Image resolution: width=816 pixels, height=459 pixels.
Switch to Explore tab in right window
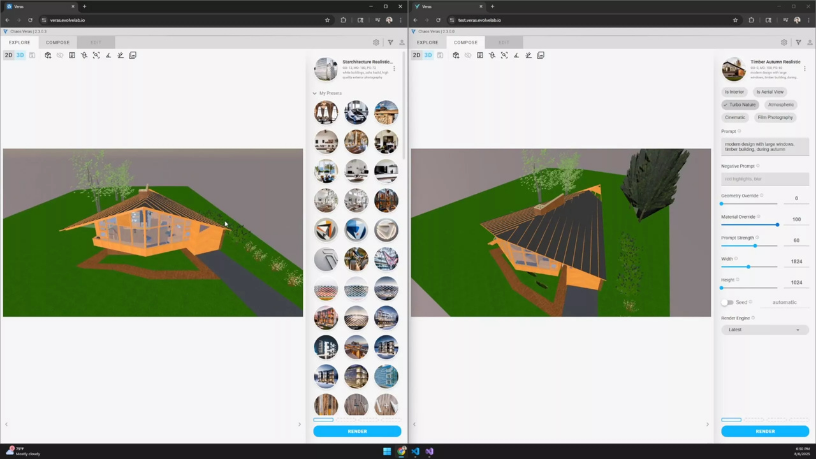click(427, 43)
